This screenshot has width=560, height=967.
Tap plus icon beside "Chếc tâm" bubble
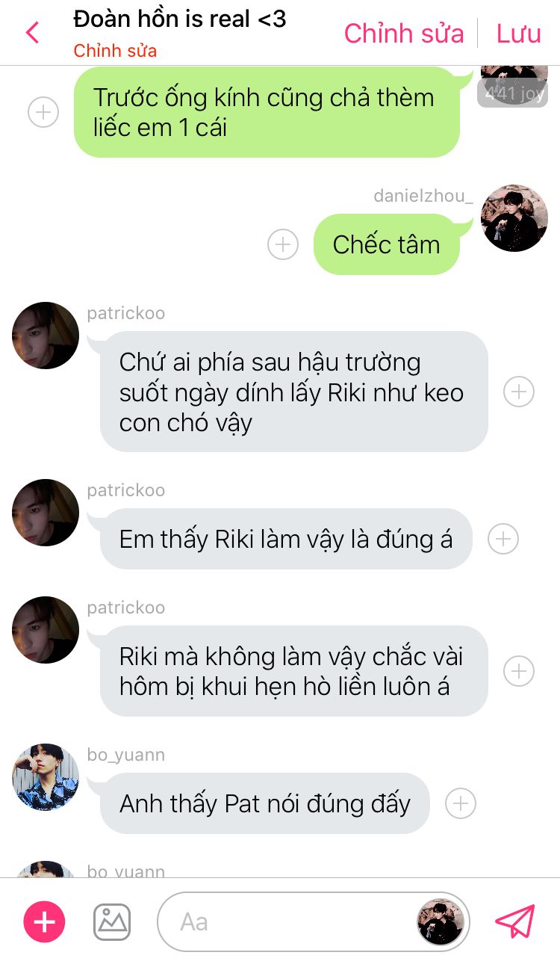283,244
